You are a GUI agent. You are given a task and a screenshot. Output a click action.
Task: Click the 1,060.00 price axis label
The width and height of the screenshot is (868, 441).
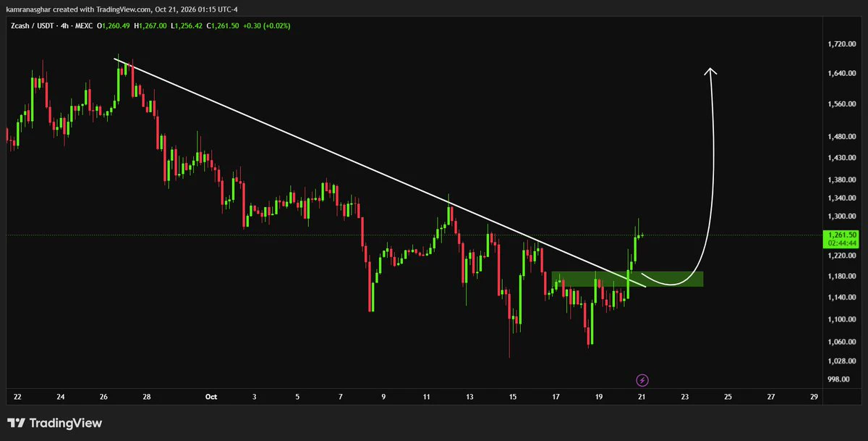(x=842, y=342)
